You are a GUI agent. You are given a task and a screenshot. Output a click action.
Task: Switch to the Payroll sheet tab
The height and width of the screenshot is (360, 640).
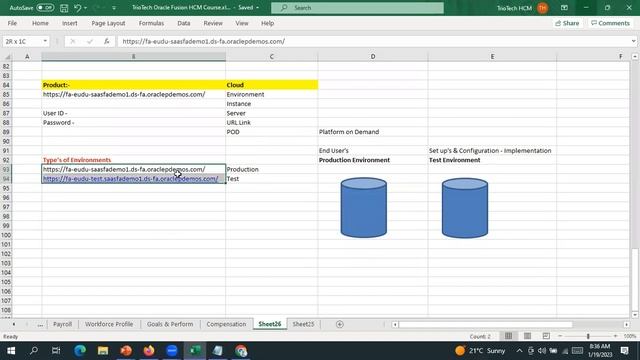(62, 324)
